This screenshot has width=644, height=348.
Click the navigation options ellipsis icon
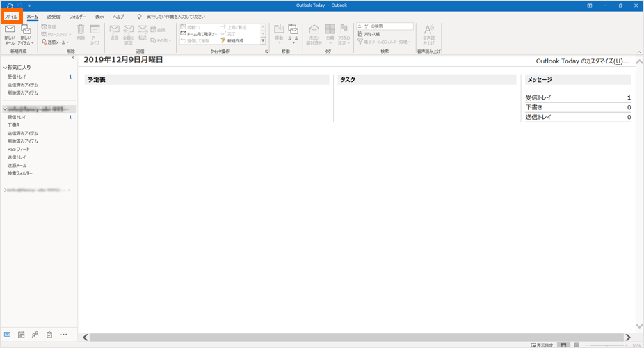[64, 335]
